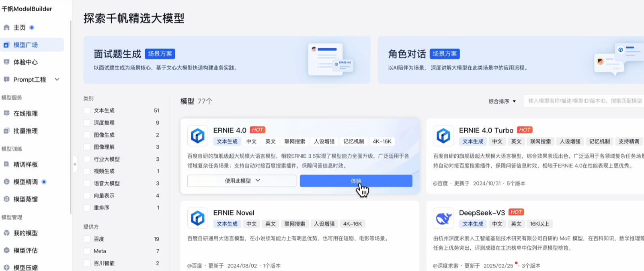Check the 视频生成 category filter
The image size is (644, 271).
(87, 171)
